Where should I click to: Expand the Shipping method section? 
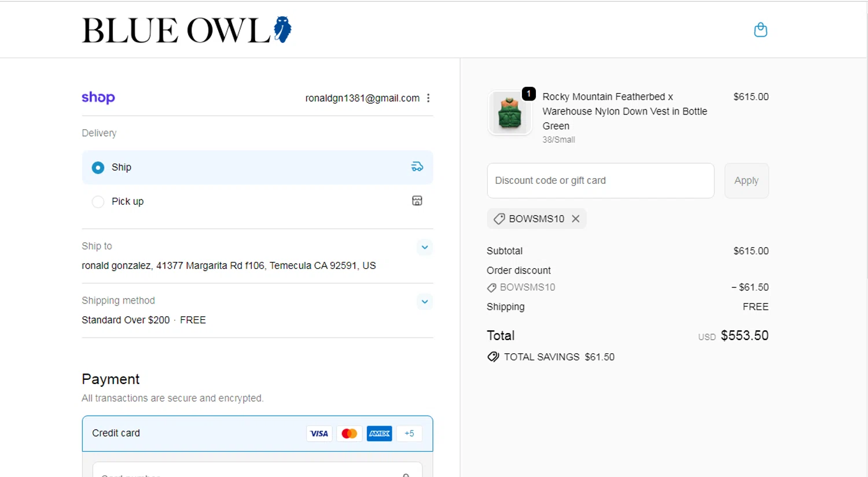point(425,301)
